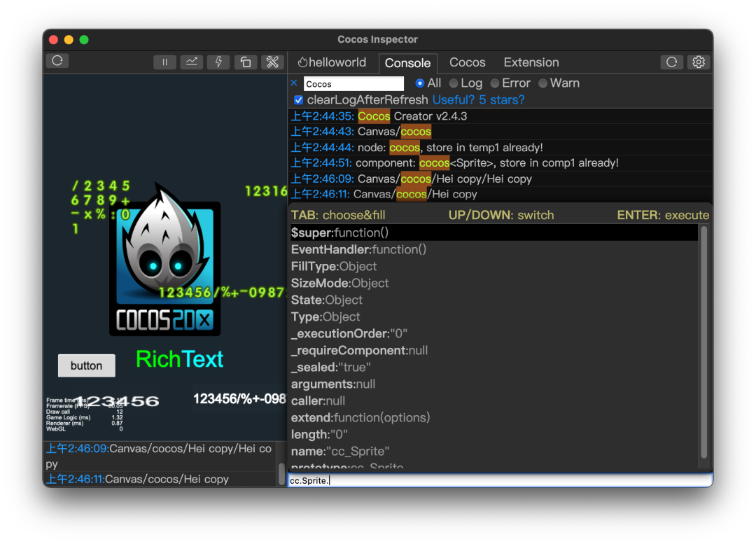Image resolution: width=756 pixels, height=544 pixels.
Task: Focus the cc.Sprite. command input
Action: tap(500, 480)
